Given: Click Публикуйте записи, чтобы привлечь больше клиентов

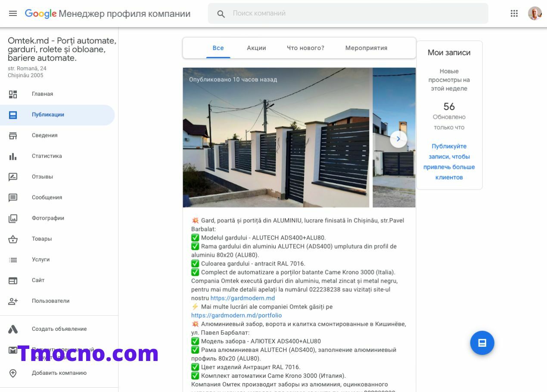Looking at the screenshot, I should click(x=449, y=162).
